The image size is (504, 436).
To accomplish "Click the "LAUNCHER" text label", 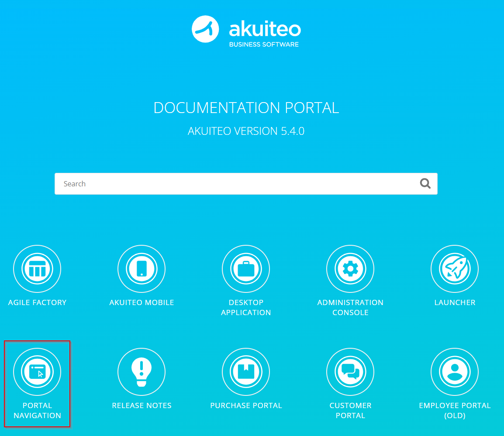I will (x=455, y=302).
